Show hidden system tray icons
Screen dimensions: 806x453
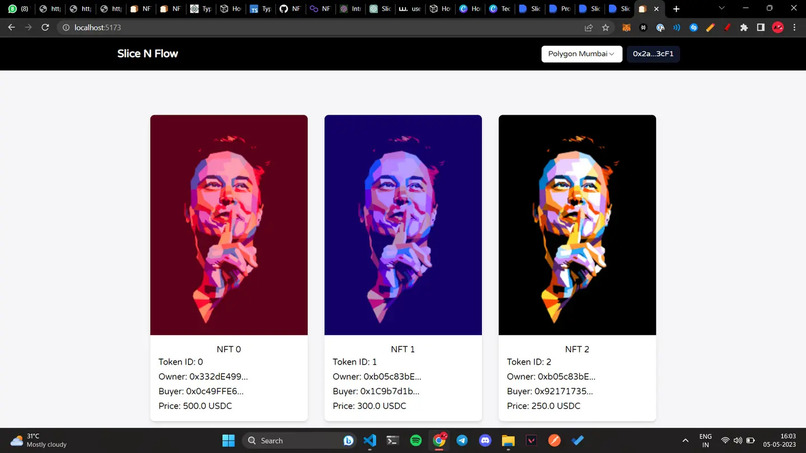pos(685,441)
